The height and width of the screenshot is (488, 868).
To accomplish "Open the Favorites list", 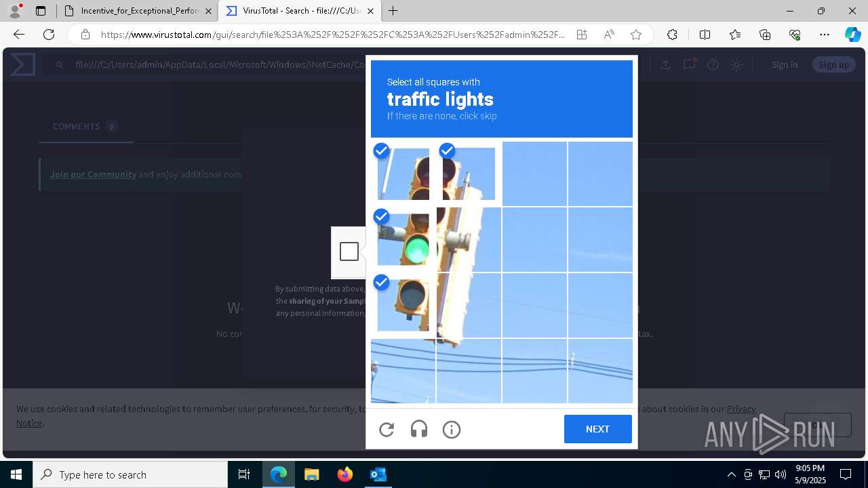I will 735,35.
